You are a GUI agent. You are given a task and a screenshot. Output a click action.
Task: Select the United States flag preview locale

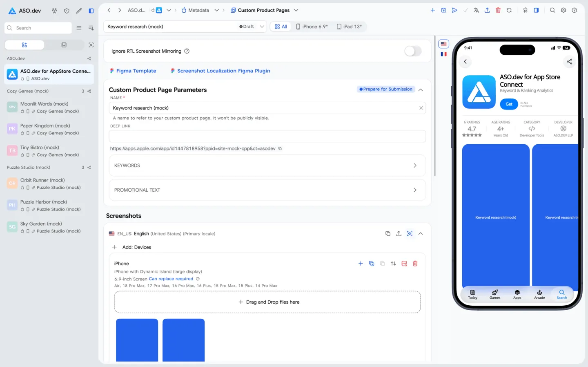(x=444, y=44)
